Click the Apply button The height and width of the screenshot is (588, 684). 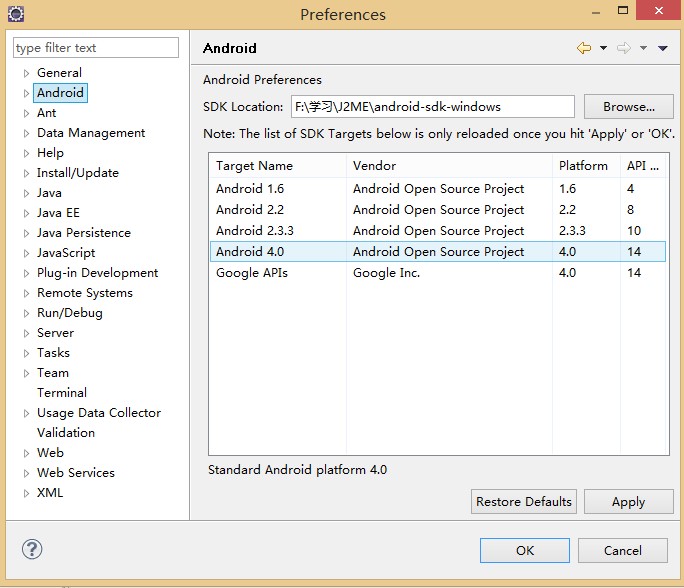click(628, 502)
